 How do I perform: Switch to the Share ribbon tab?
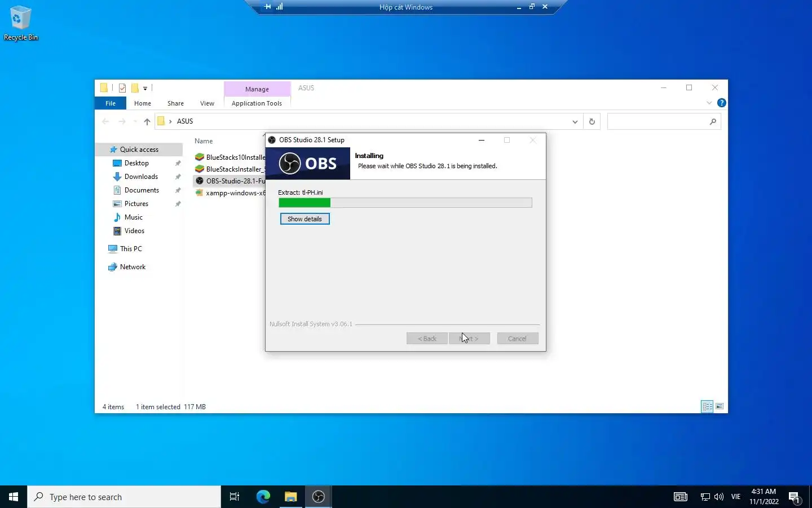pyautogui.click(x=175, y=103)
